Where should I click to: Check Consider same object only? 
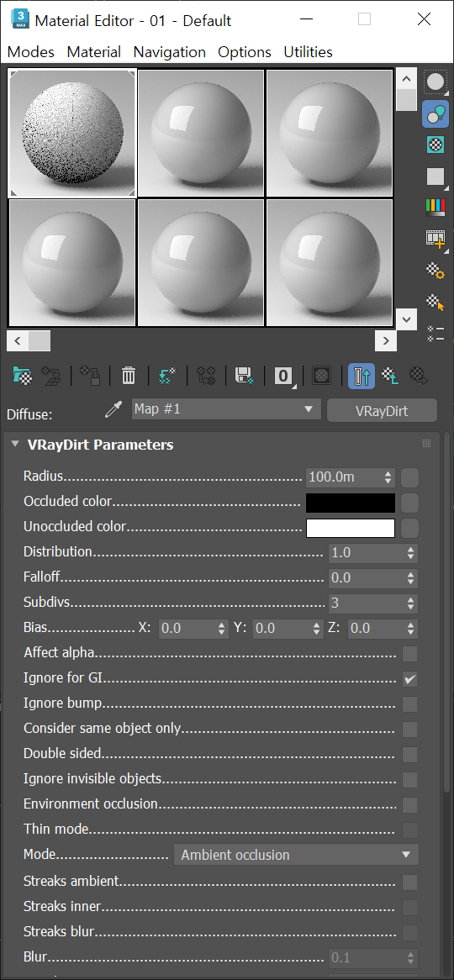click(x=409, y=730)
